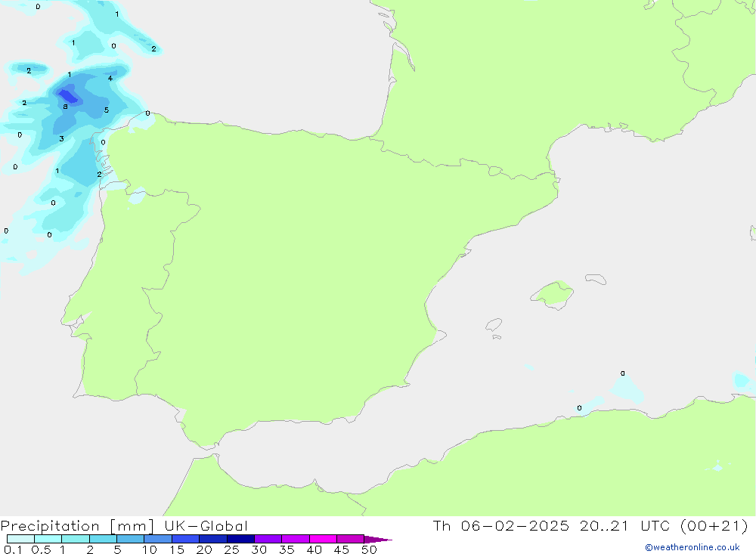Click the 10–15 mm legend color swatch
The height and width of the screenshot is (554, 756).
pos(158,539)
